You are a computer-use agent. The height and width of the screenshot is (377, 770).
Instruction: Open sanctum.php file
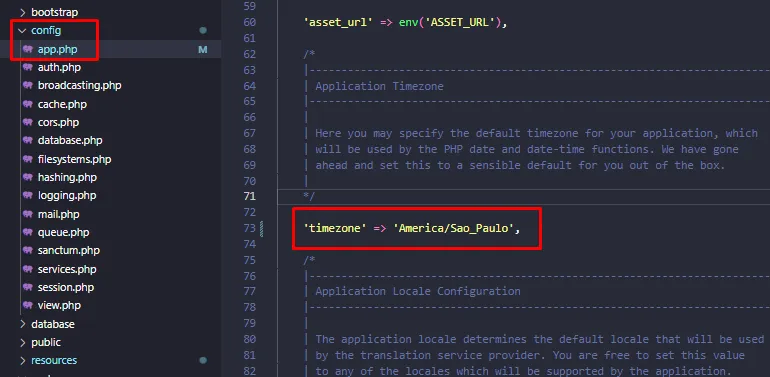[68, 250]
